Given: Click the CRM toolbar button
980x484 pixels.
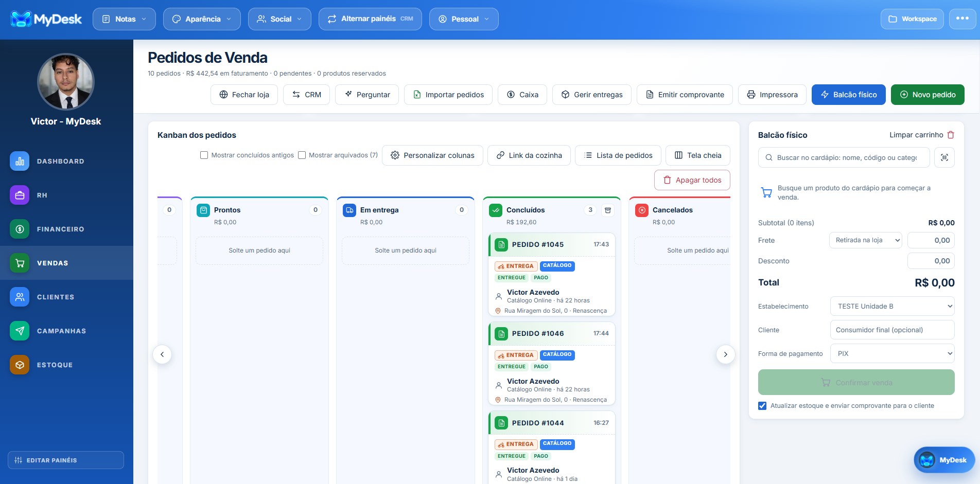Looking at the screenshot, I should pyautogui.click(x=306, y=95).
